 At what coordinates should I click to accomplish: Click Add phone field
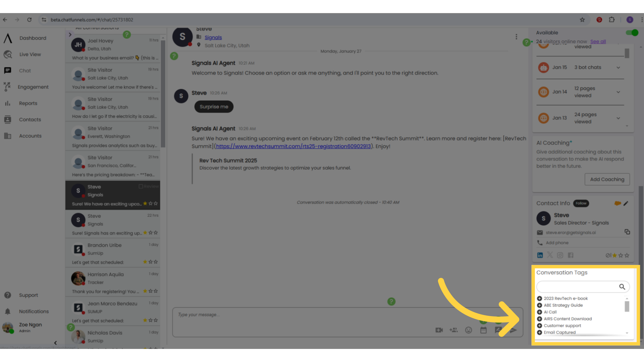(557, 243)
